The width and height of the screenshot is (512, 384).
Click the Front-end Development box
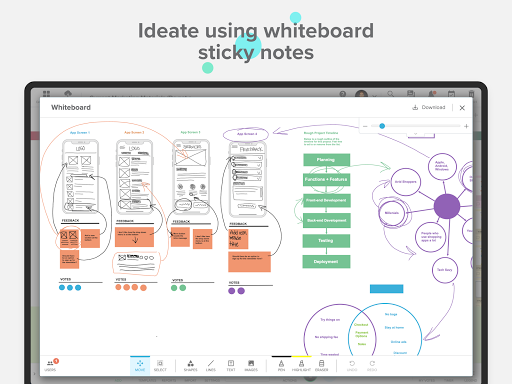coord(327,200)
